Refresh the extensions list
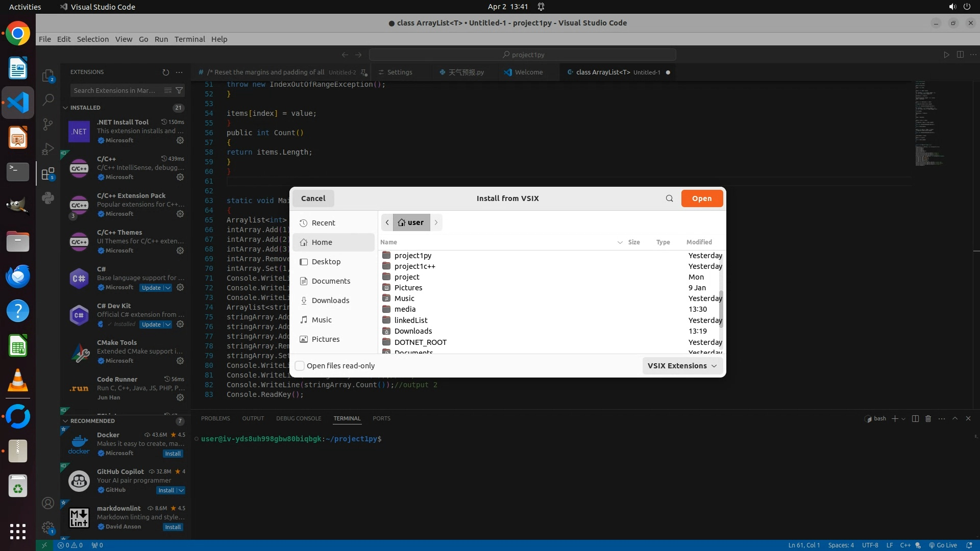980x551 pixels. (165, 72)
